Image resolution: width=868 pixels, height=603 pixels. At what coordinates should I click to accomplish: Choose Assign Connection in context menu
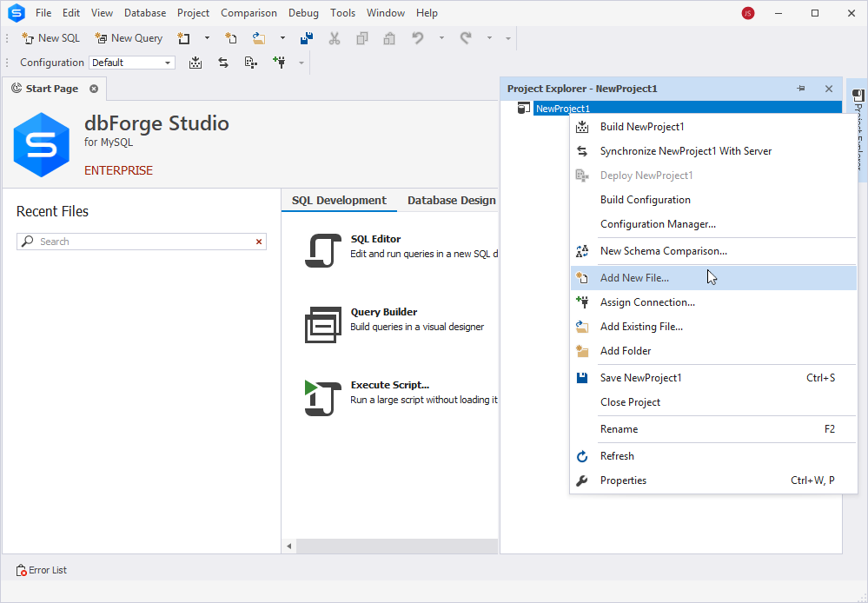pyautogui.click(x=713, y=302)
